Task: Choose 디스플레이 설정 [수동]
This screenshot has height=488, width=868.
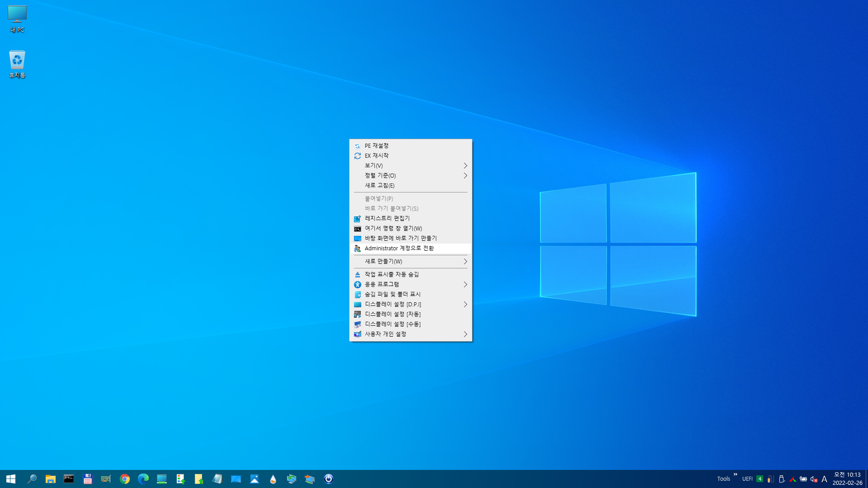Action: point(410,324)
